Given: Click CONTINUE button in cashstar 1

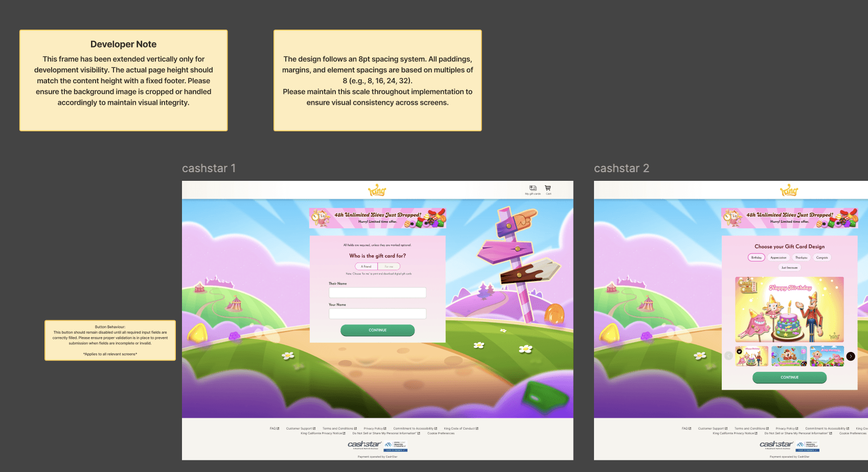Looking at the screenshot, I should coord(377,331).
